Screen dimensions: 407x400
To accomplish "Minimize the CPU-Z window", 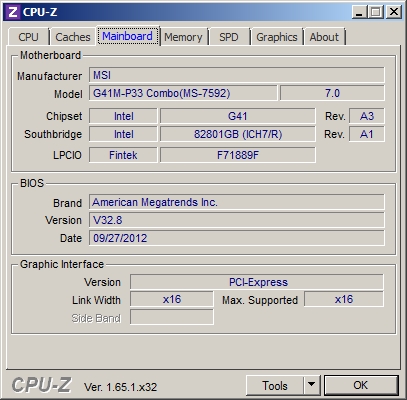I will pos(359,12).
